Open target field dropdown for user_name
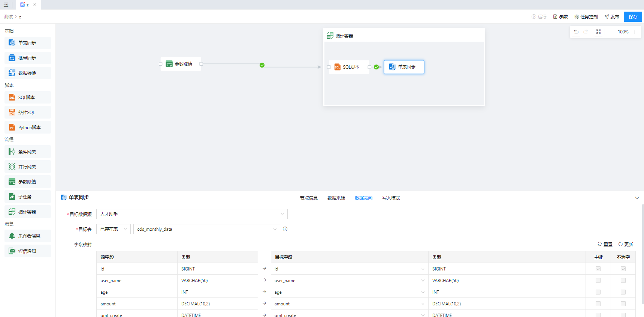 (x=350, y=280)
